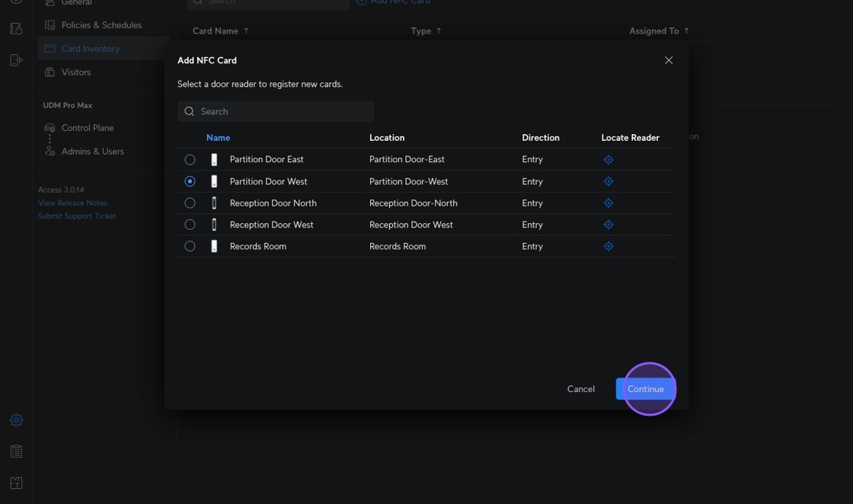853x504 pixels.
Task: Locate the Records Room reader
Action: click(608, 247)
